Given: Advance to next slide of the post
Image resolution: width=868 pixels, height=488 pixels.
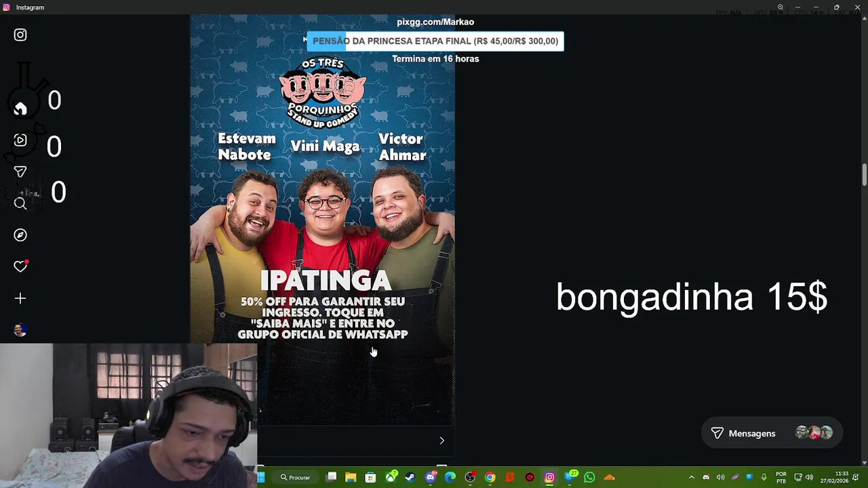Looking at the screenshot, I should click(441, 441).
